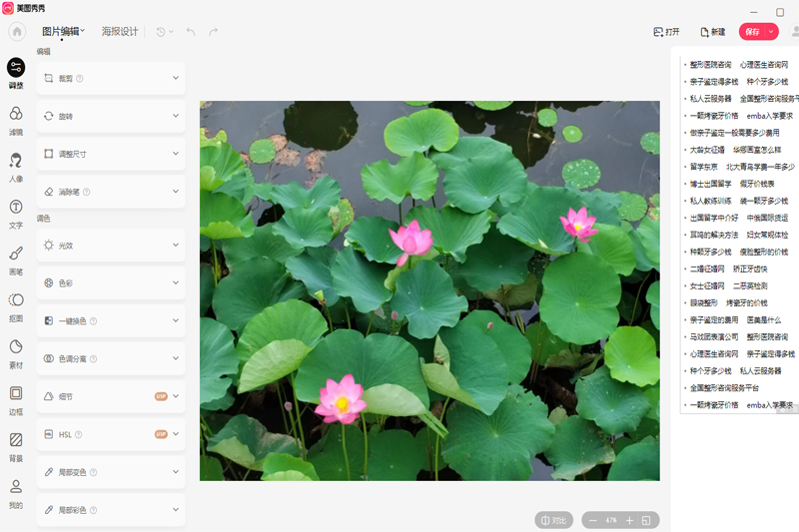Go to the home icon
The height and width of the screenshot is (532, 799).
[17, 32]
